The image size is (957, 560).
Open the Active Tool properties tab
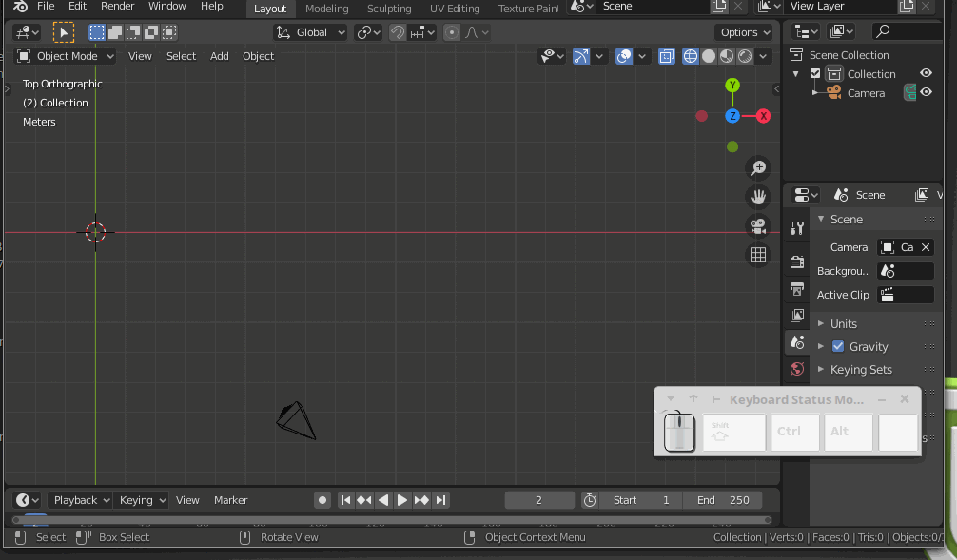point(797,227)
